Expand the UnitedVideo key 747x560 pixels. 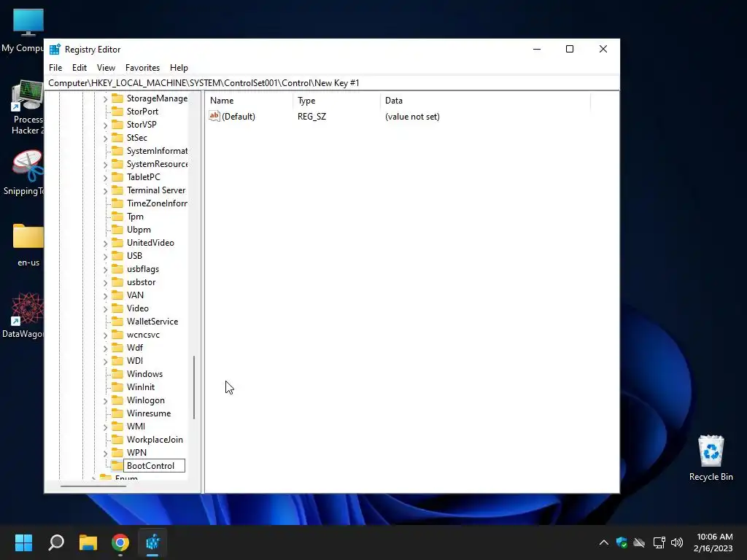105,244
